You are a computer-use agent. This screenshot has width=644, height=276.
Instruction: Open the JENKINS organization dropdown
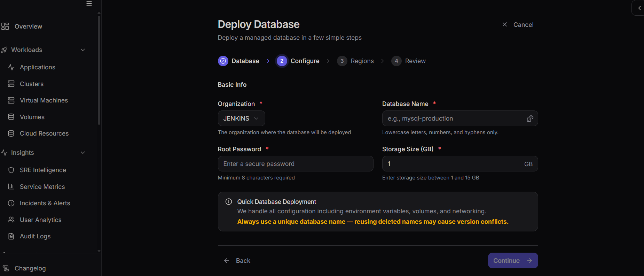(242, 118)
